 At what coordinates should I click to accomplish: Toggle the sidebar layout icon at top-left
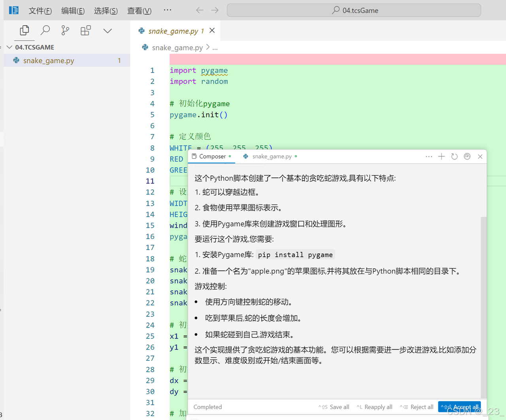pos(14,10)
